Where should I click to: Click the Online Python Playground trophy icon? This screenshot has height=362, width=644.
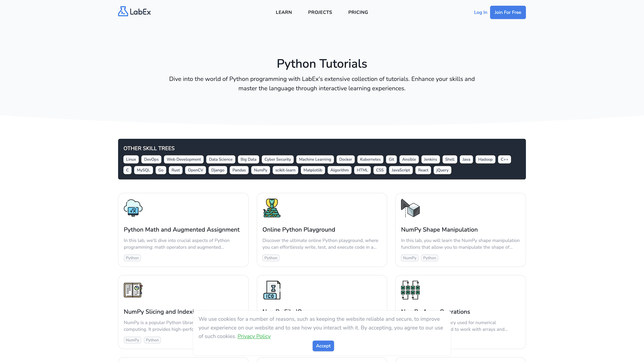pos(272,207)
